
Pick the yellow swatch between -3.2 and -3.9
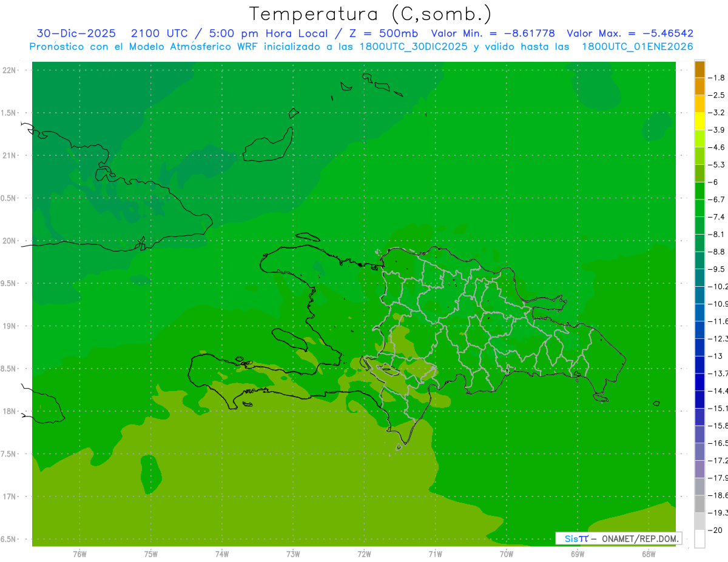699,121
